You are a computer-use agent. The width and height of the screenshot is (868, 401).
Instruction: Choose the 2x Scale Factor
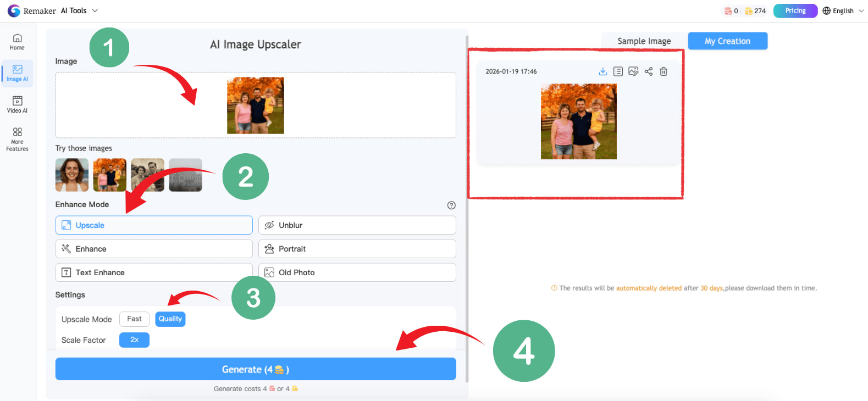tap(134, 340)
